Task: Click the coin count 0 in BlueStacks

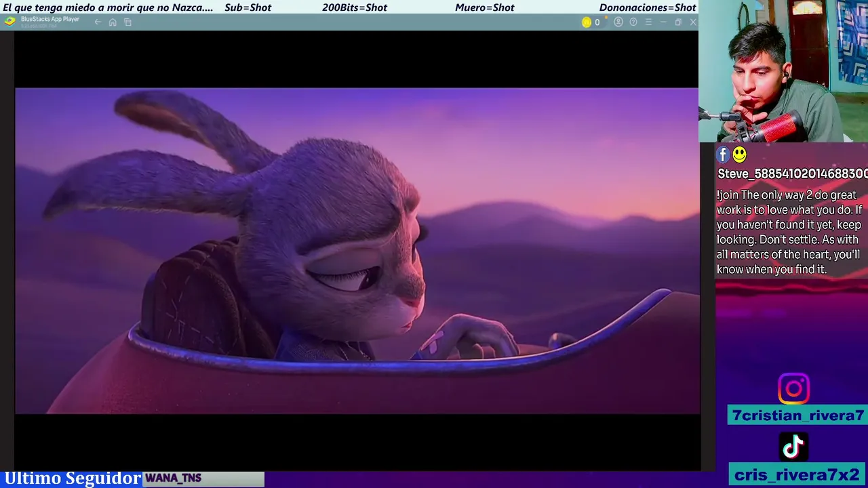Action: 597,22
